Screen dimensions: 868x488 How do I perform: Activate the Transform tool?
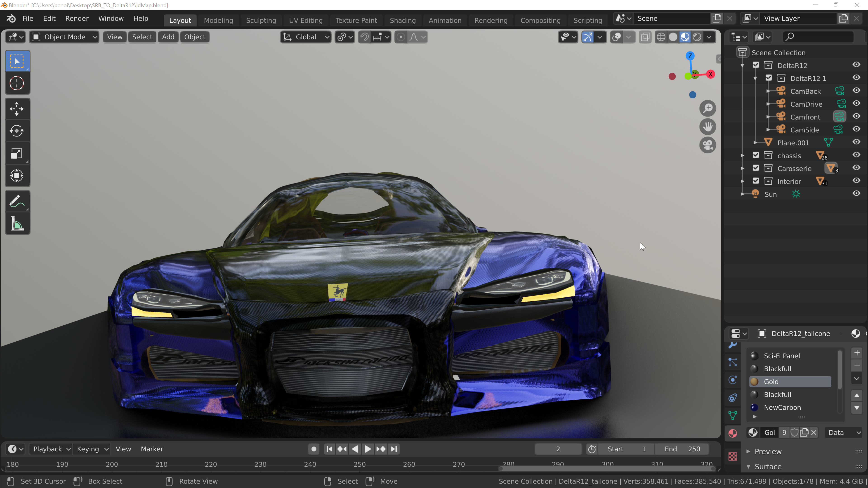coord(17,176)
